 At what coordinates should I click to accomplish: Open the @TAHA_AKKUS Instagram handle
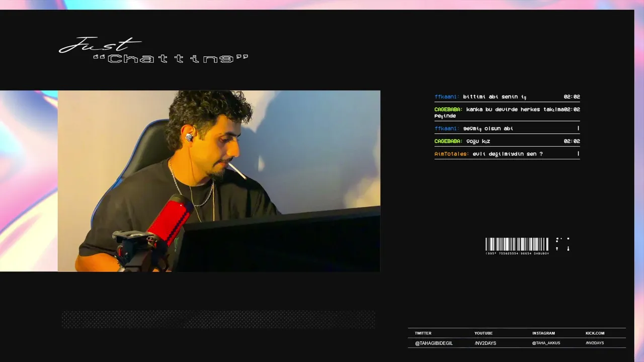(546, 343)
